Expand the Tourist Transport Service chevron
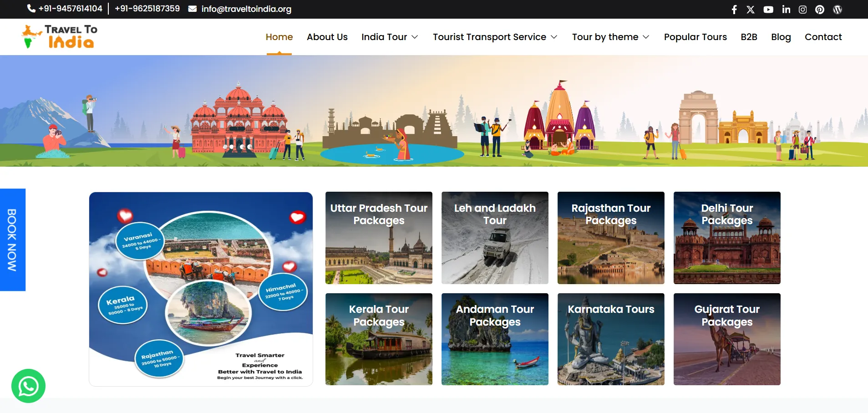The width and height of the screenshot is (868, 413). pyautogui.click(x=554, y=37)
